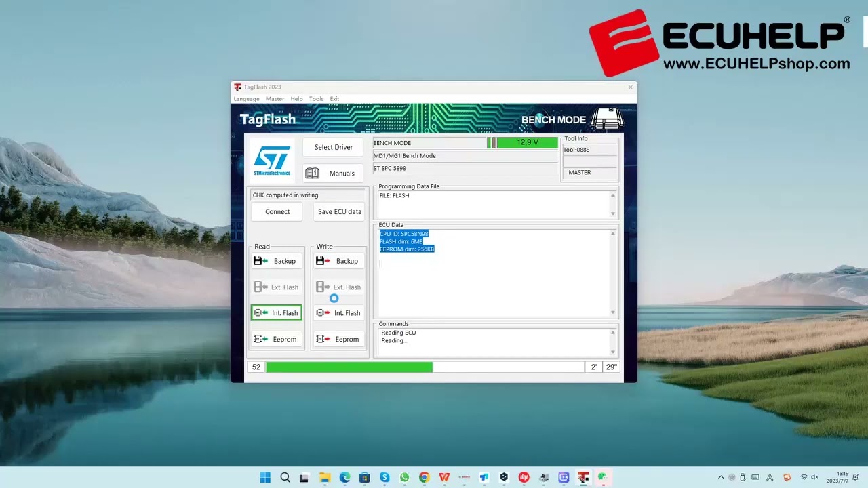Switch to TagFlash taskbar icon
This screenshot has width=868, height=488.
pos(583,478)
